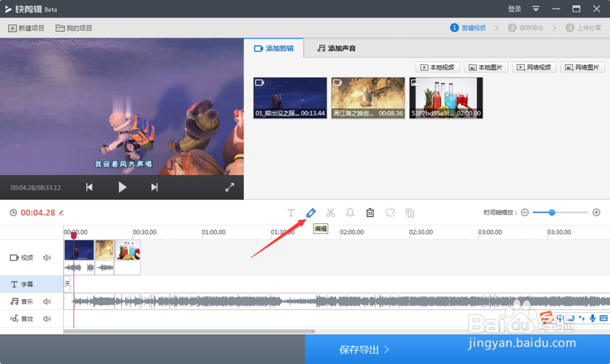The height and width of the screenshot is (364, 610).
Task: Go to step 1 Edit Video
Action: (468, 27)
